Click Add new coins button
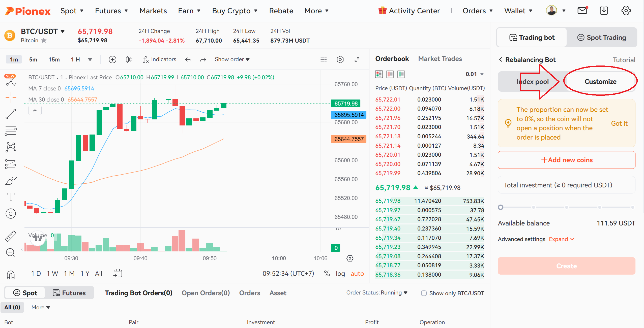This screenshot has width=644, height=328. 566,160
